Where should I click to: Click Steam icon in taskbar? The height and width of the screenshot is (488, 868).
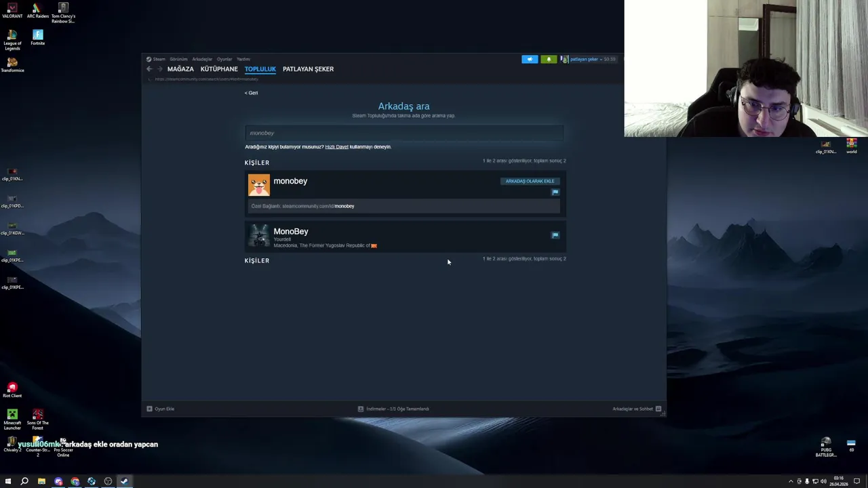(x=124, y=481)
